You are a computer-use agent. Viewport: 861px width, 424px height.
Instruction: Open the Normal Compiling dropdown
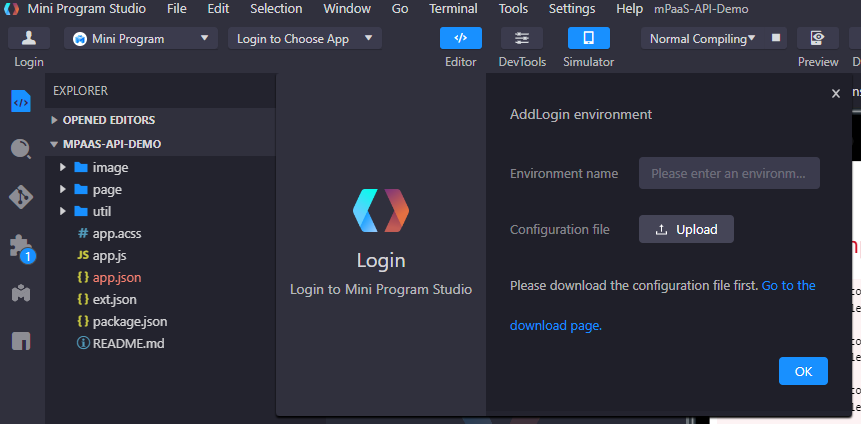pos(703,38)
